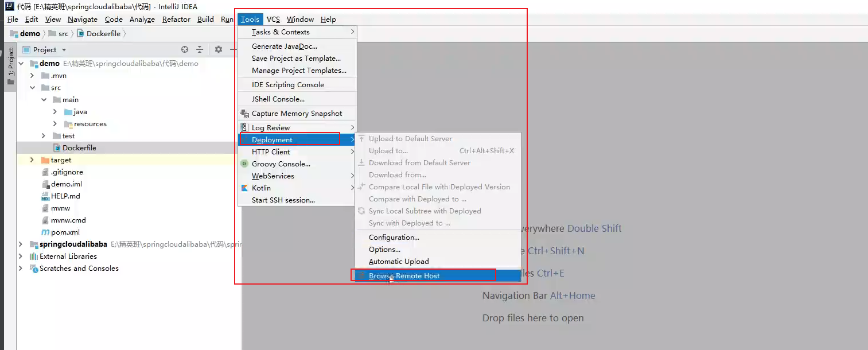Open the Navigate menu
The image size is (868, 350).
tap(83, 20)
